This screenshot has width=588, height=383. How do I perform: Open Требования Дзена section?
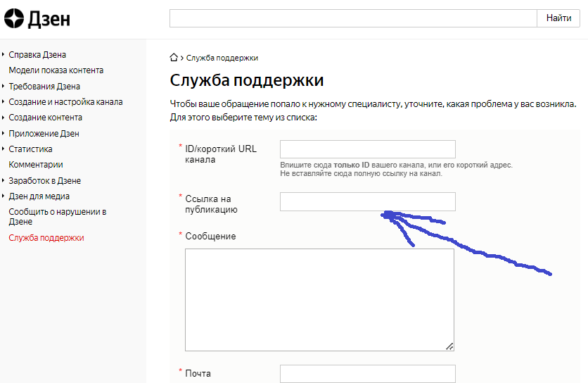point(44,87)
